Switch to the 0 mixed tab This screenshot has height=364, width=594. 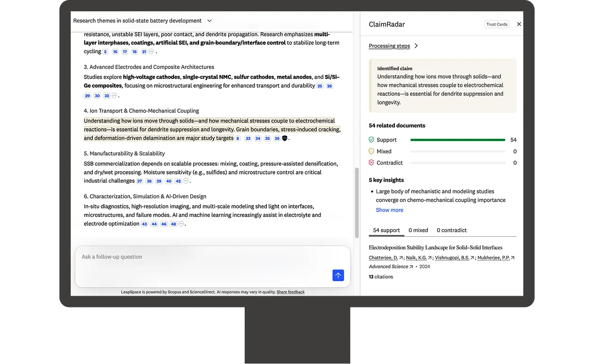click(x=418, y=230)
